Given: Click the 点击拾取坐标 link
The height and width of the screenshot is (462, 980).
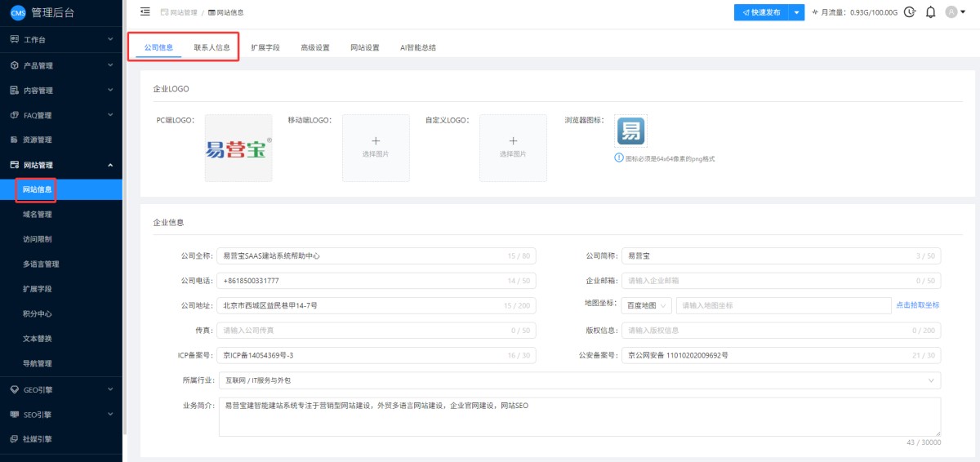Looking at the screenshot, I should tap(918, 305).
